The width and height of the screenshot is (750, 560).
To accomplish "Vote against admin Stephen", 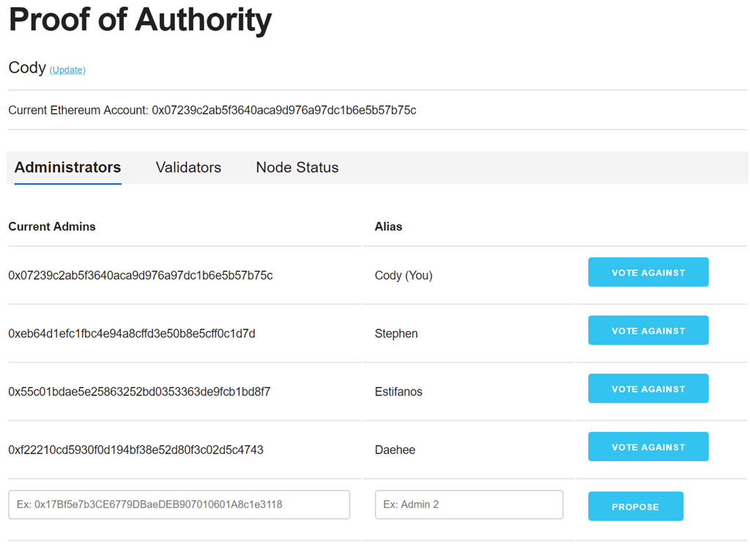I will 647,331.
